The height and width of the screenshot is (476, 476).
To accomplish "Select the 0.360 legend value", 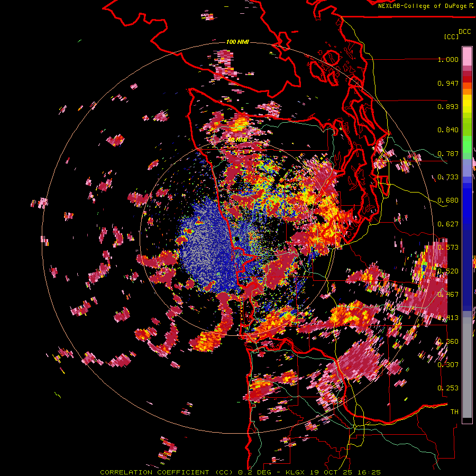I will [x=448, y=342].
